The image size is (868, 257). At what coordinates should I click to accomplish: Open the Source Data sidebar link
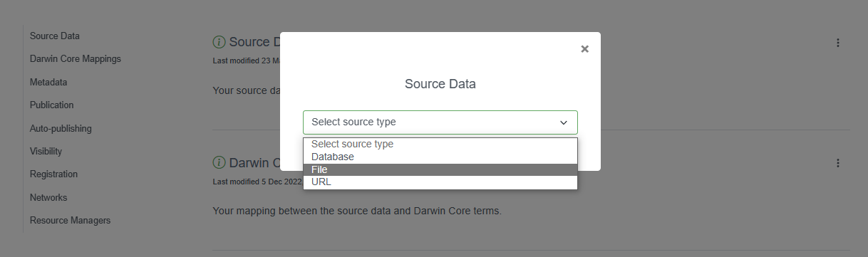pyautogui.click(x=55, y=36)
